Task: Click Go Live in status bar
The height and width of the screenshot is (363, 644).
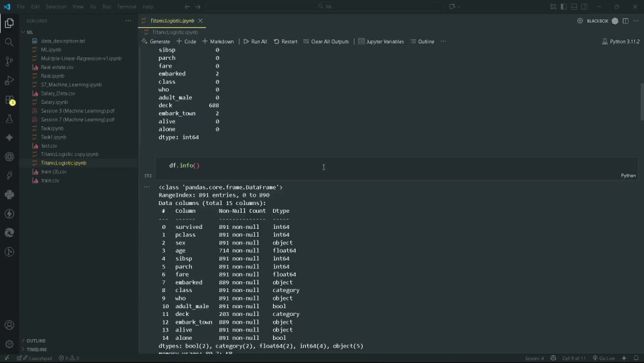Action: tap(603, 358)
